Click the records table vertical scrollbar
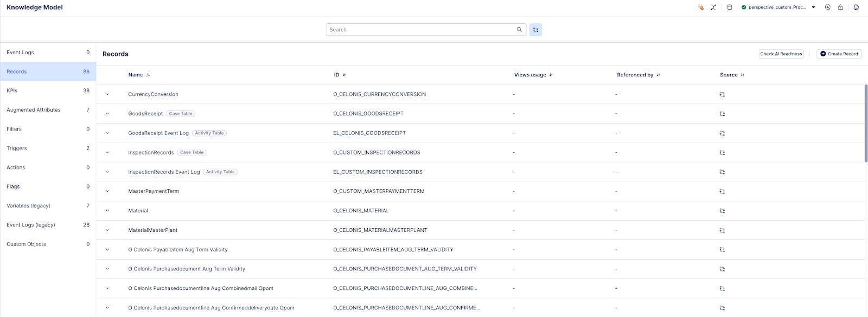 866,123
